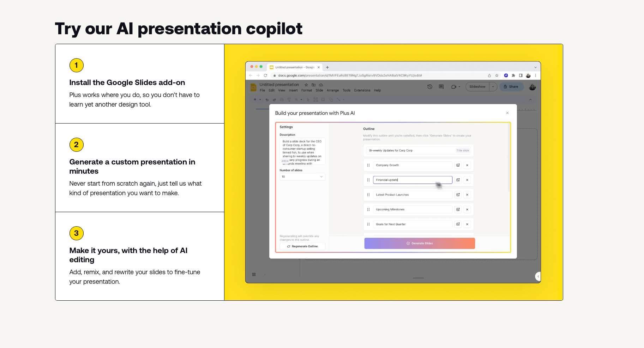Open the Chrome three-dot menu
The image size is (644, 348).
[x=535, y=76]
